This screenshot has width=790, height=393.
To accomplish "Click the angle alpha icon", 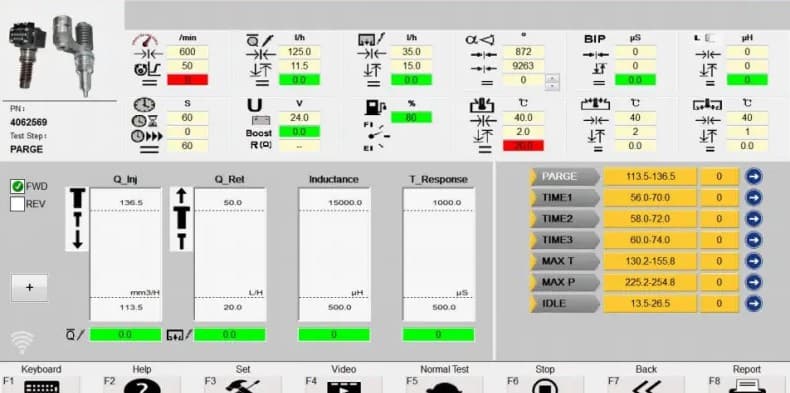I will pyautogui.click(x=480, y=39).
